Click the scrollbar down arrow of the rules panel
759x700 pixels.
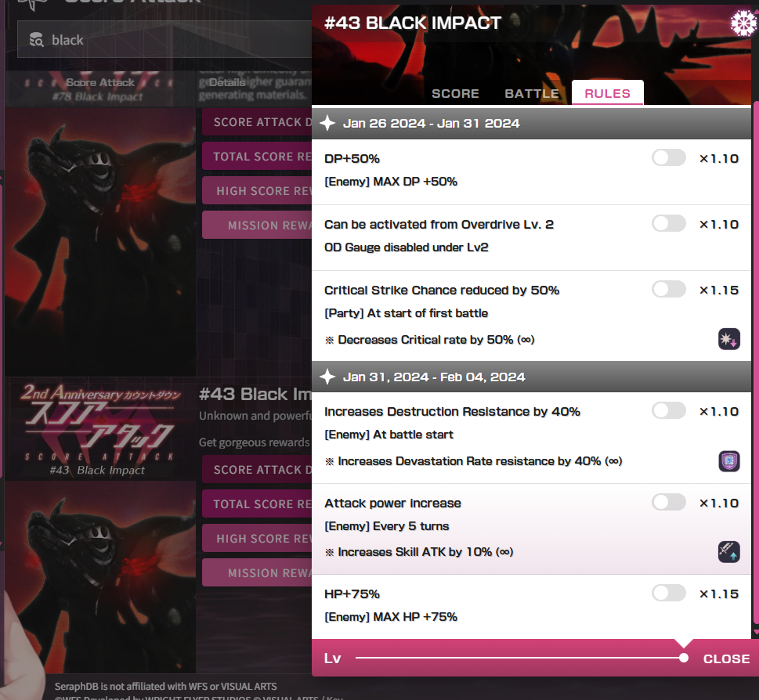[756, 632]
